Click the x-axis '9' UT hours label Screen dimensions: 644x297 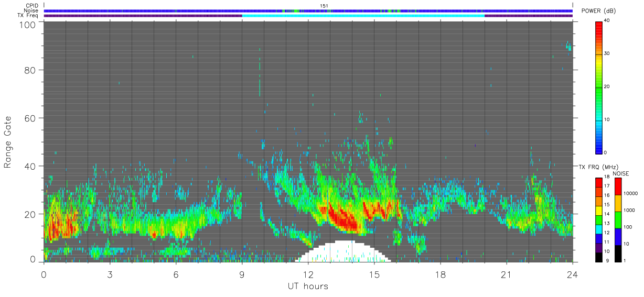[242, 274]
